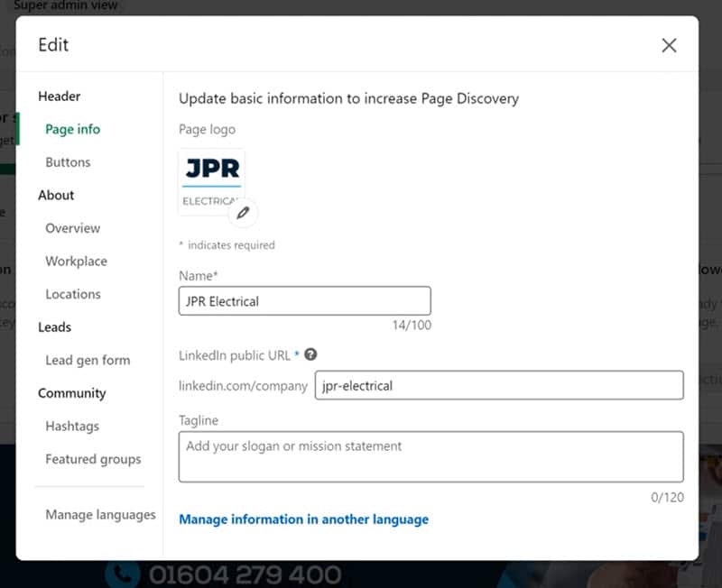The image size is (722, 588).
Task: Click the Community heading in the sidebar
Action: [72, 393]
